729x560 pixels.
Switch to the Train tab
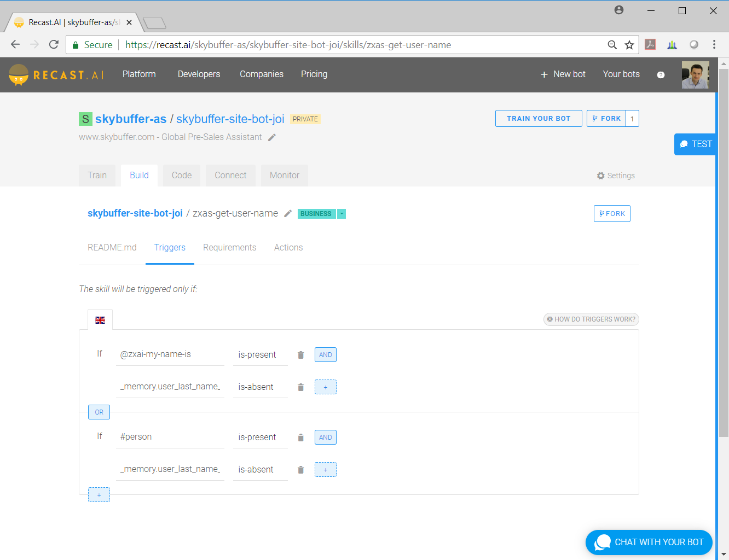pyautogui.click(x=97, y=176)
